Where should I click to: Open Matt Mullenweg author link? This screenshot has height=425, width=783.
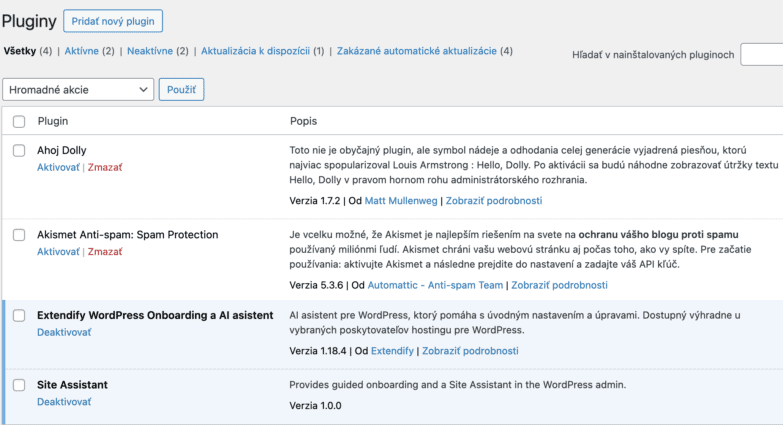(x=401, y=201)
